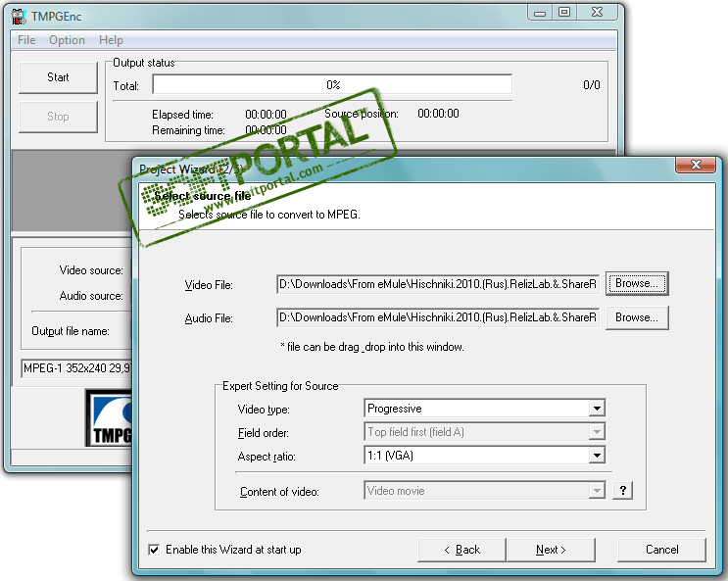Click the Elapsed time value 00:00:00
Screen dimensions: 728x581
[266, 115]
